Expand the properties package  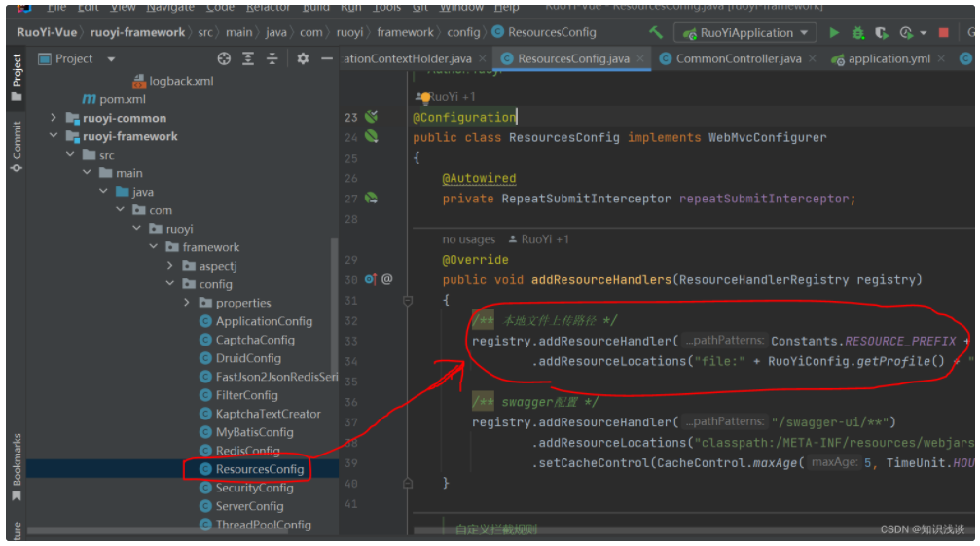click(187, 303)
